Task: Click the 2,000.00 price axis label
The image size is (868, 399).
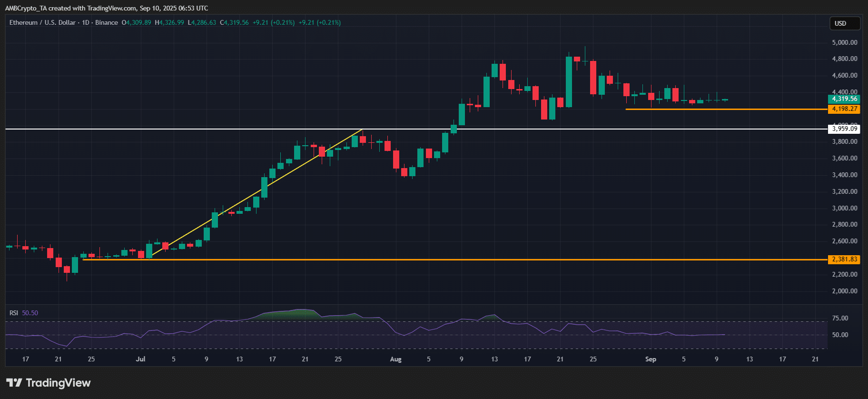Action: click(844, 291)
